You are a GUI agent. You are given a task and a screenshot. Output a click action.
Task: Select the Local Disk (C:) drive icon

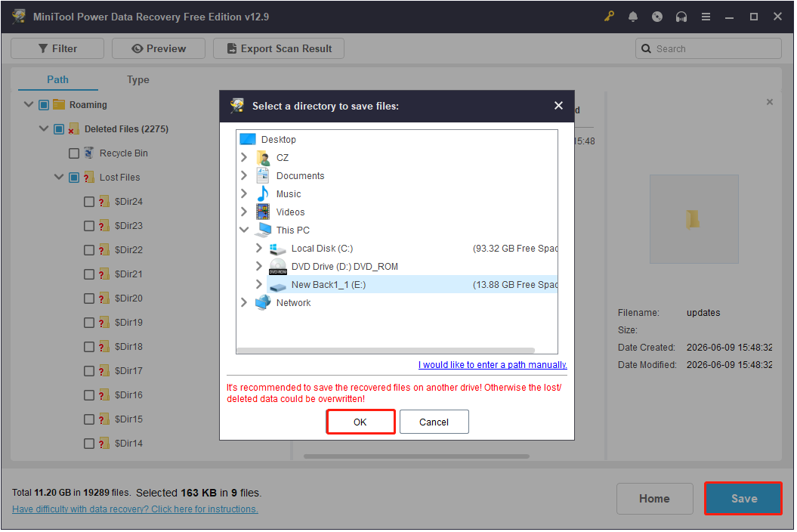point(278,249)
